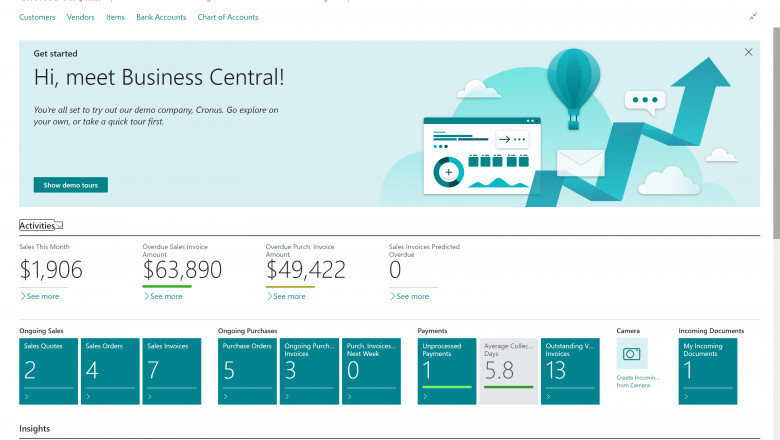This screenshot has width=780, height=440.
Task: Click the $1,906 sales value
Action: 51,270
